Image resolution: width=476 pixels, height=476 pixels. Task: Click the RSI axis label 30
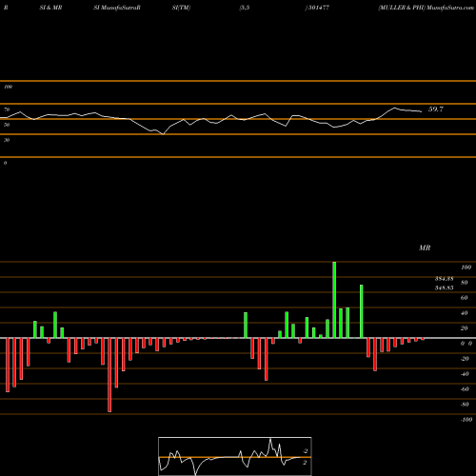(x=7, y=140)
